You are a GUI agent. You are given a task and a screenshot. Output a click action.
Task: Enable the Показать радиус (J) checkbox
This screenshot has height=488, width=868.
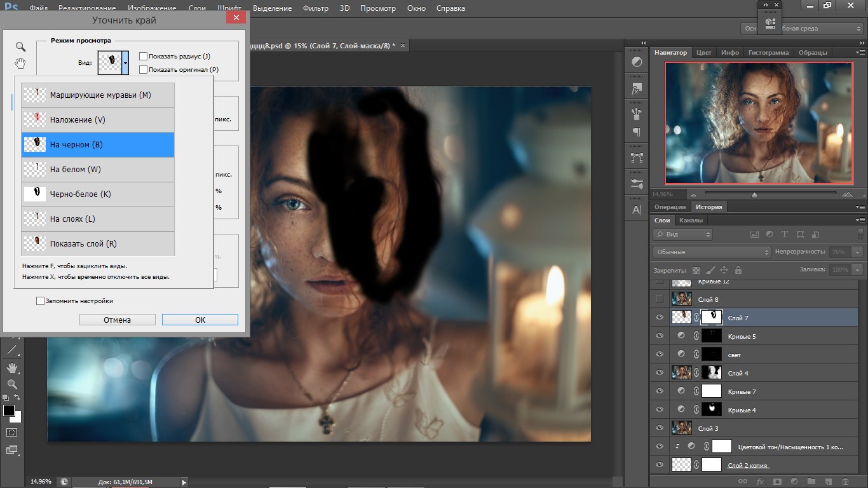tap(144, 57)
